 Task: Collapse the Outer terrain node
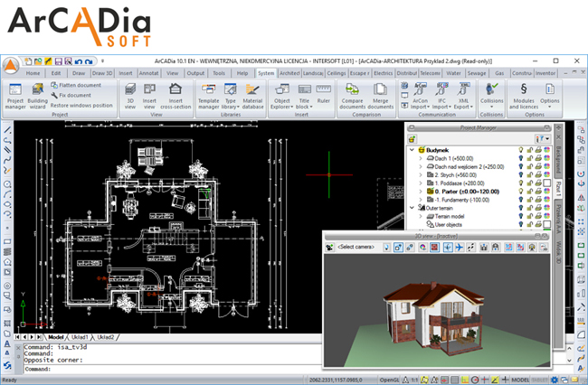(x=412, y=208)
